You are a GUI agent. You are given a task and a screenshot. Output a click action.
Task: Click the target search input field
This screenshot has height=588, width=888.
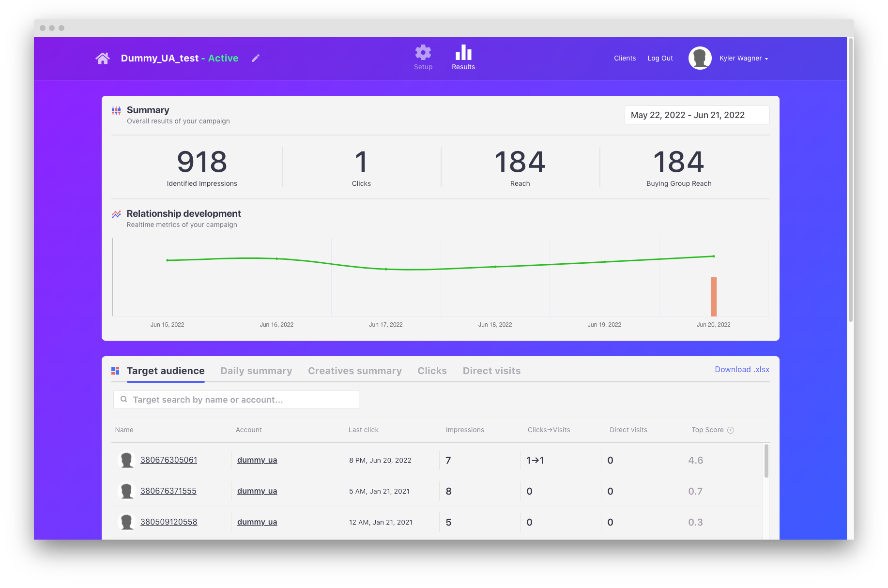[236, 400]
